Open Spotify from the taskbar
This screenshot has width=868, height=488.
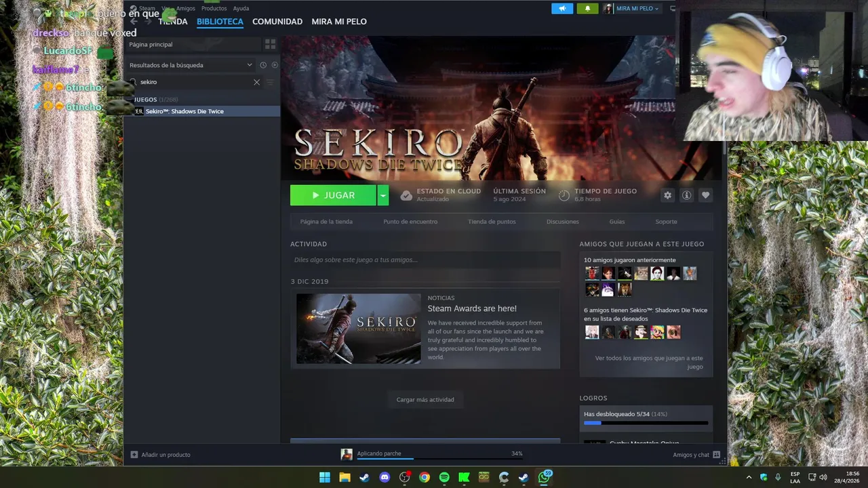pos(444,477)
